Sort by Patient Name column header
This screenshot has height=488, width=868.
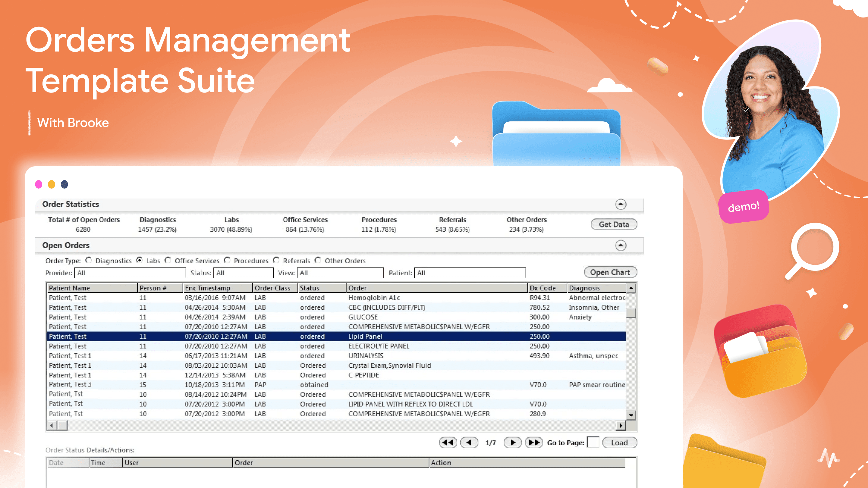(92, 288)
